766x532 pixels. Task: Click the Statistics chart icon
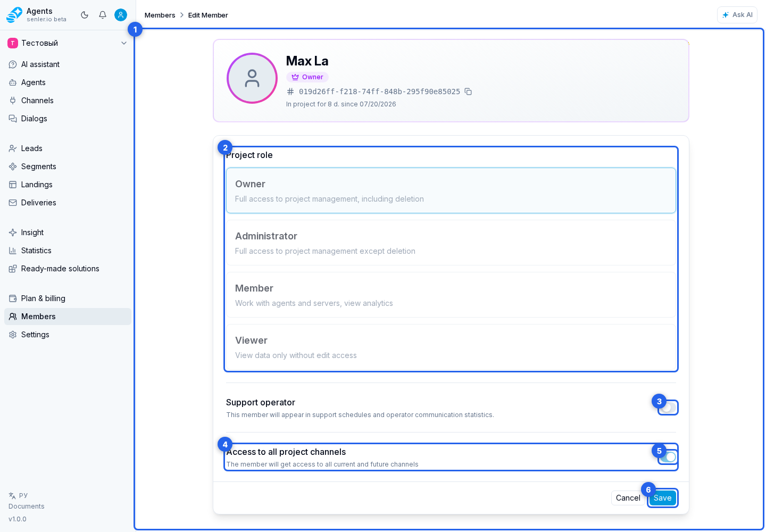(x=13, y=251)
